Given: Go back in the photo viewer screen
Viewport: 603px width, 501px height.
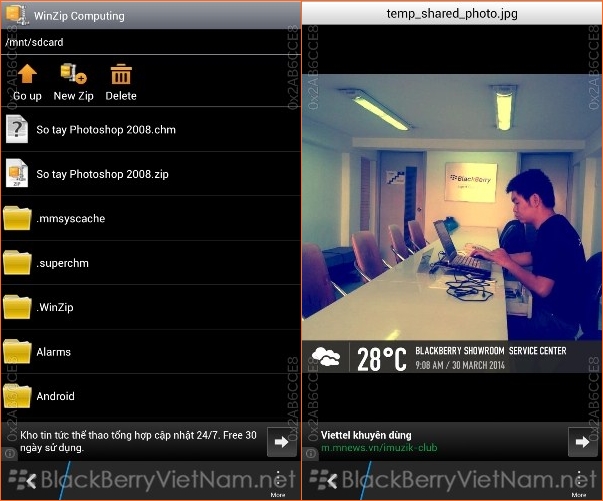Looking at the screenshot, I should tap(331, 481).
